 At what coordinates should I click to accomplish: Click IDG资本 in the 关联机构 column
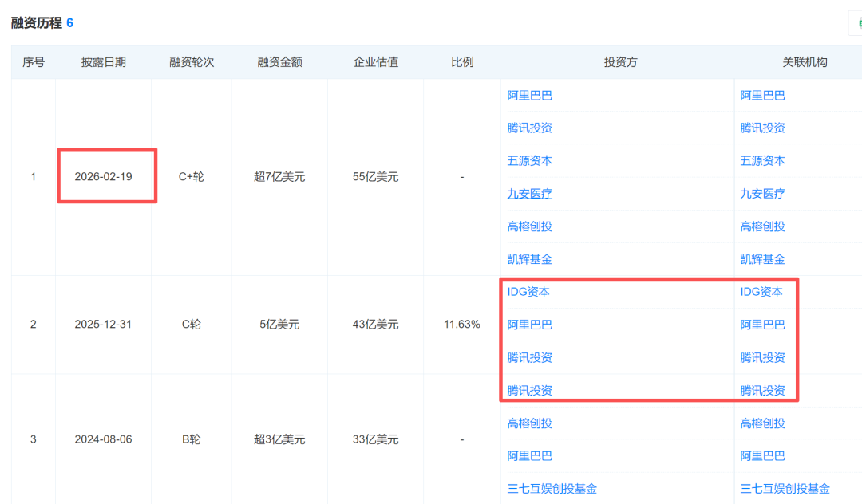pyautogui.click(x=761, y=292)
